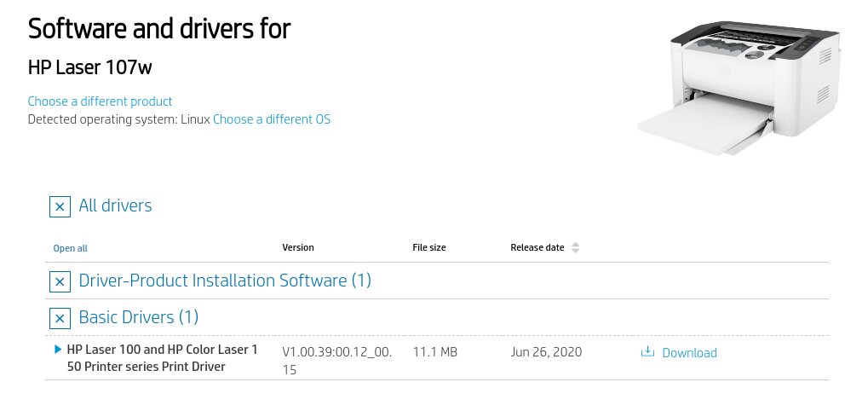The height and width of the screenshot is (411, 868).
Task: Click the download arrow tray icon
Action: 647,352
